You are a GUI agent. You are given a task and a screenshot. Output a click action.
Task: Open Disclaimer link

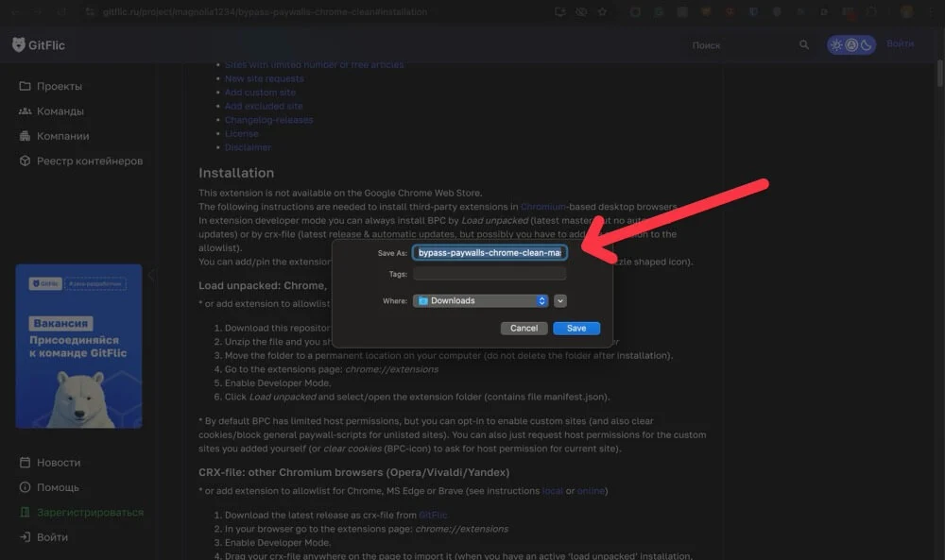(x=248, y=147)
